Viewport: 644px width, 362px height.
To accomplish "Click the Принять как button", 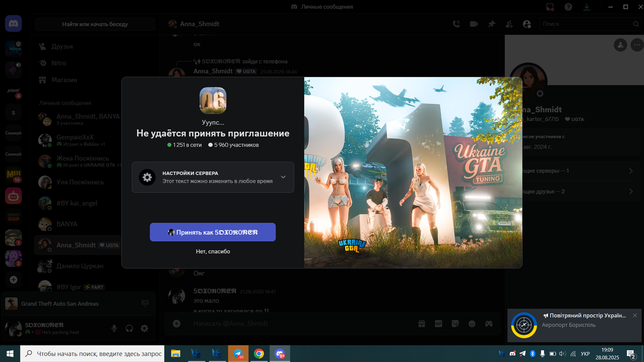I will tap(213, 232).
